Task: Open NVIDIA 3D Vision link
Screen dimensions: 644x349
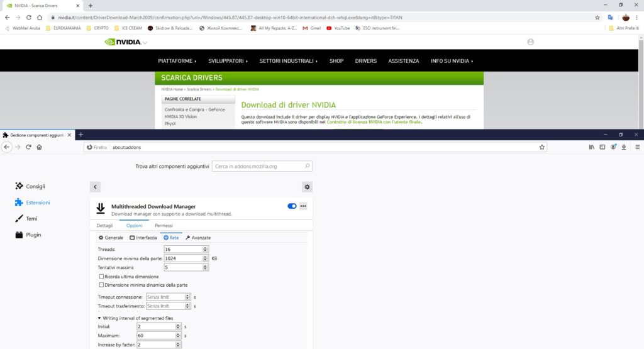Action: (180, 116)
